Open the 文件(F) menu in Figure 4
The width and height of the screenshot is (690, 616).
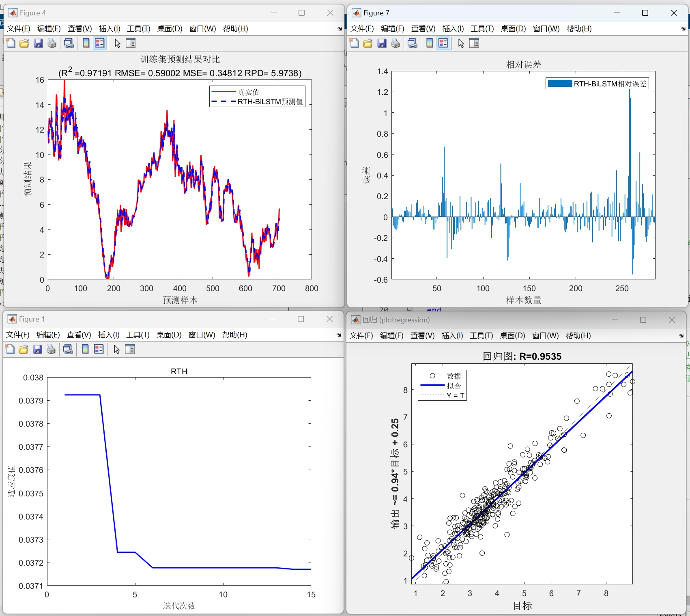click(19, 29)
